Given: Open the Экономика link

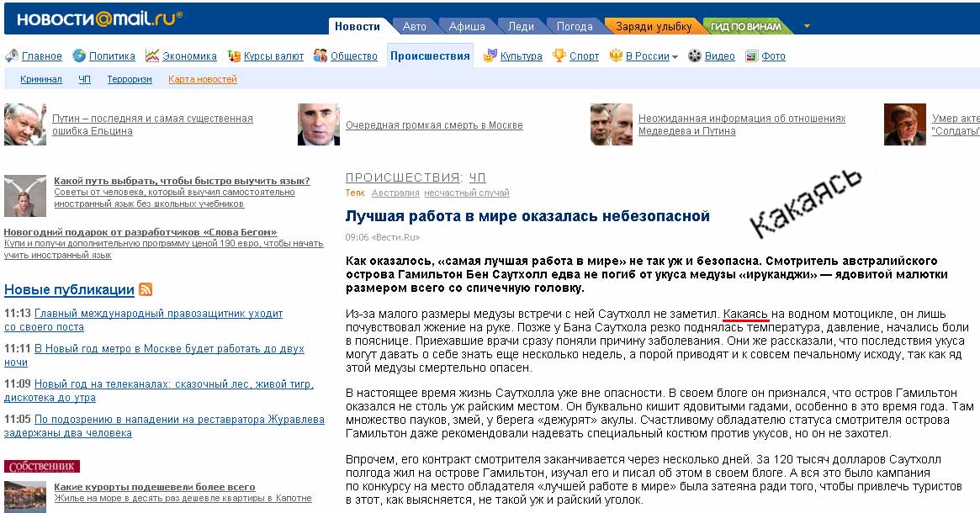Looking at the screenshot, I should pyautogui.click(x=189, y=56).
